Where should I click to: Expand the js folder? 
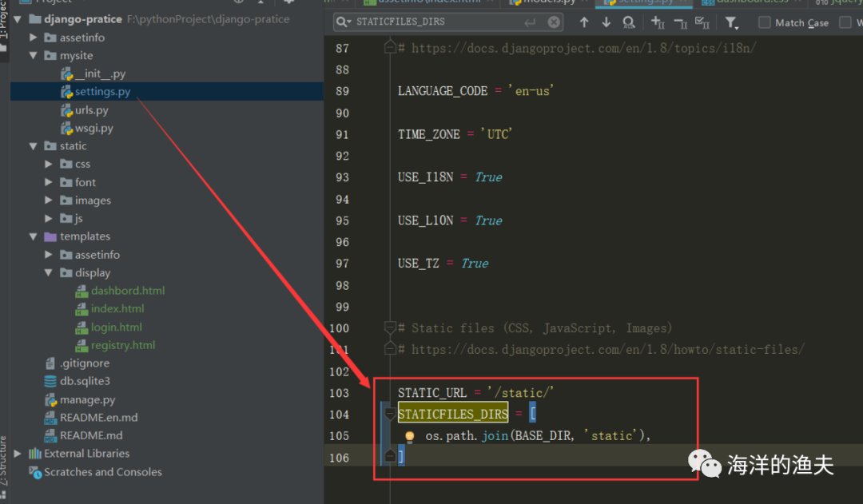pos(49,218)
